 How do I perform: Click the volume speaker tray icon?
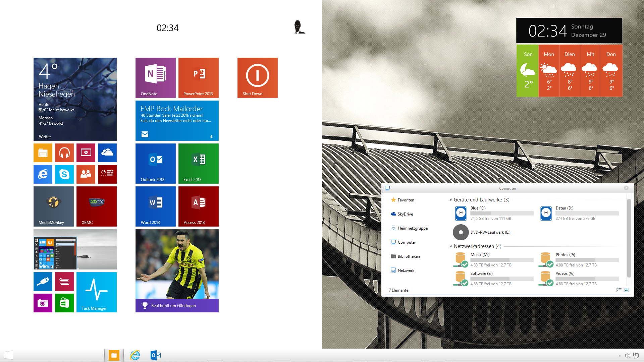(x=627, y=356)
